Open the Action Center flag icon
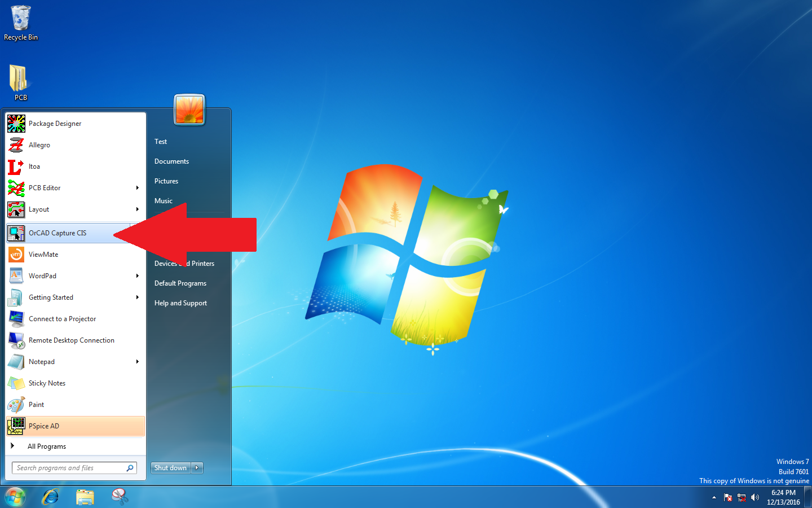The image size is (812, 508). point(728,498)
